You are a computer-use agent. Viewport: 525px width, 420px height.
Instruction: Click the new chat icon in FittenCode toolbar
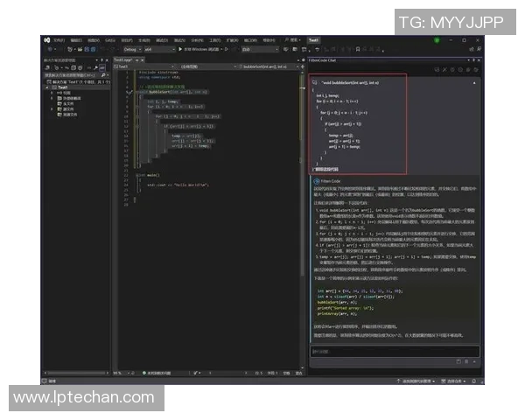coord(437,70)
